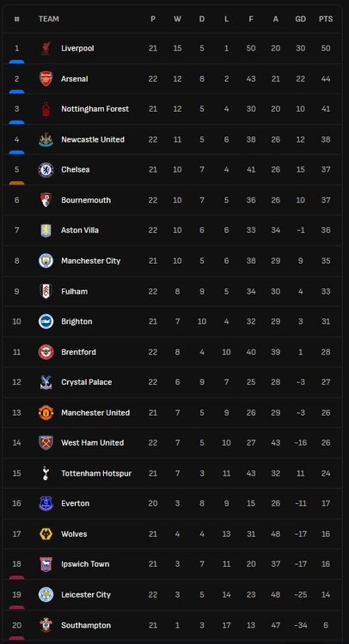Click the Arsenal club crest
Screen dimensions: 349x644
click(46, 79)
